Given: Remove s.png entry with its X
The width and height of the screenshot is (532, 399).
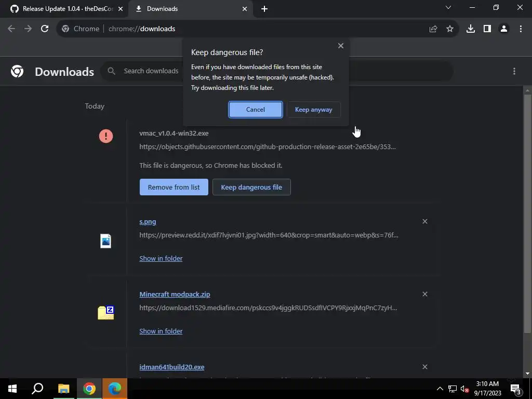Looking at the screenshot, I should pos(425,221).
